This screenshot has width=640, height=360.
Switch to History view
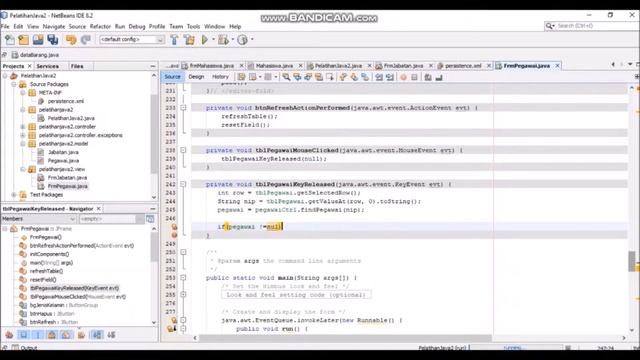220,77
